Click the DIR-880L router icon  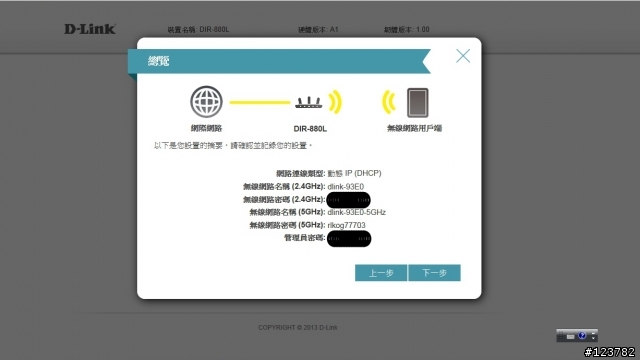tap(309, 102)
